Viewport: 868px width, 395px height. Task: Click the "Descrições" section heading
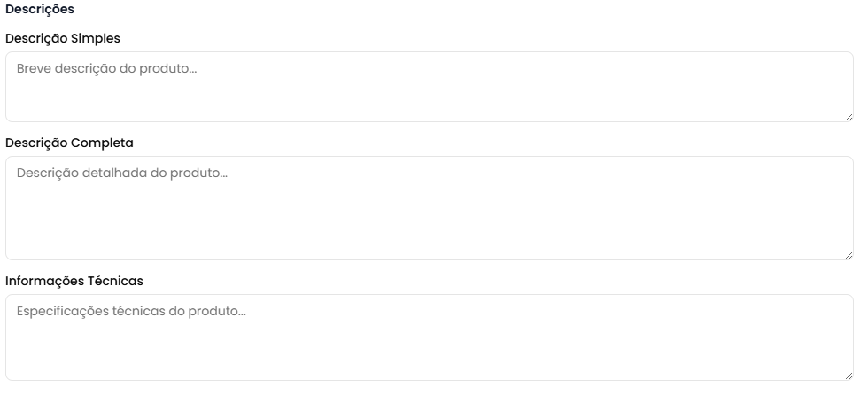(x=40, y=10)
